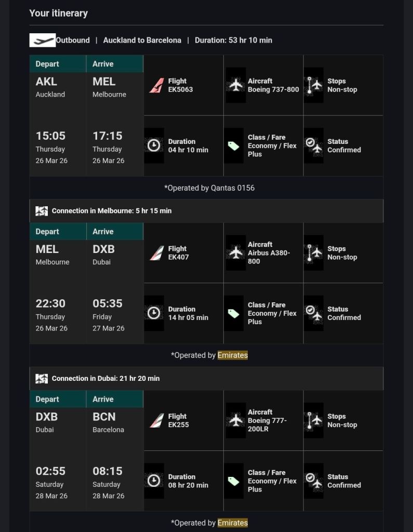Click the stops icon on the EK407 flight

tap(314, 253)
